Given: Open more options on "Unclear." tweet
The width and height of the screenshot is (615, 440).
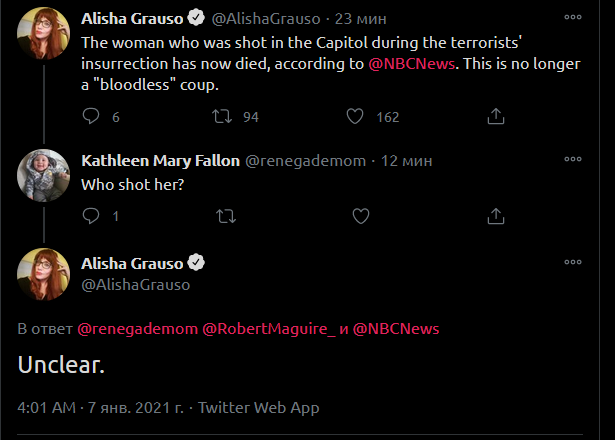Looking at the screenshot, I should point(572,263).
